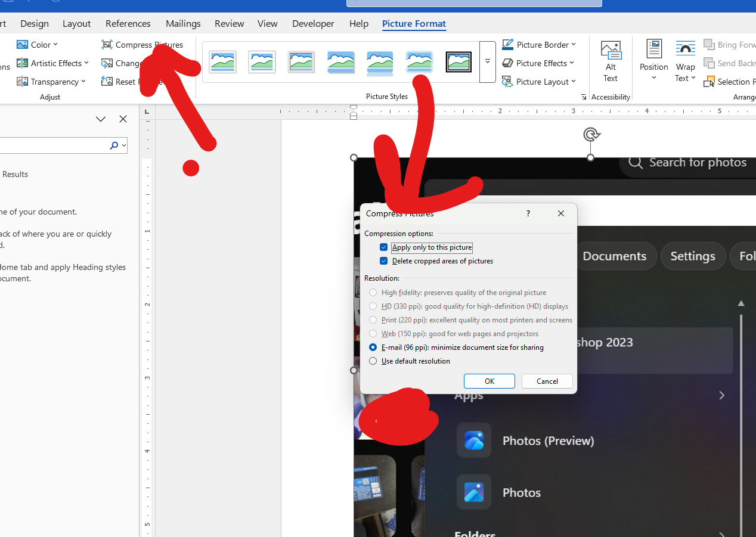Click the Compress Pictures icon in Adjust group
This screenshot has height=537, width=756.
[107, 45]
